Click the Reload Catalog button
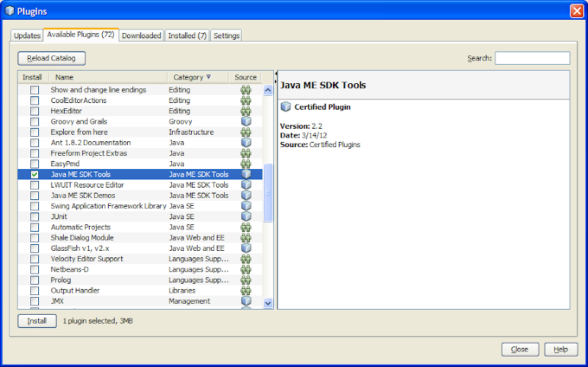The image size is (588, 367). tap(51, 58)
